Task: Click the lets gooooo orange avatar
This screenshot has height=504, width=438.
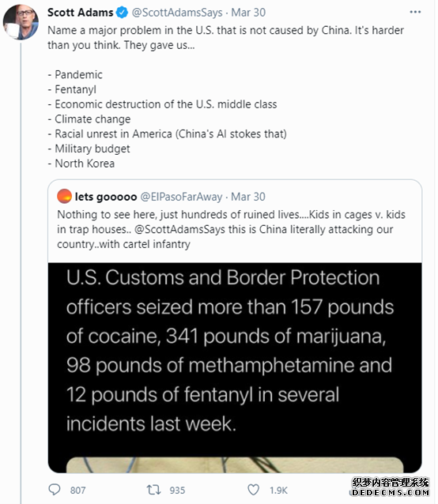Action: click(x=64, y=196)
